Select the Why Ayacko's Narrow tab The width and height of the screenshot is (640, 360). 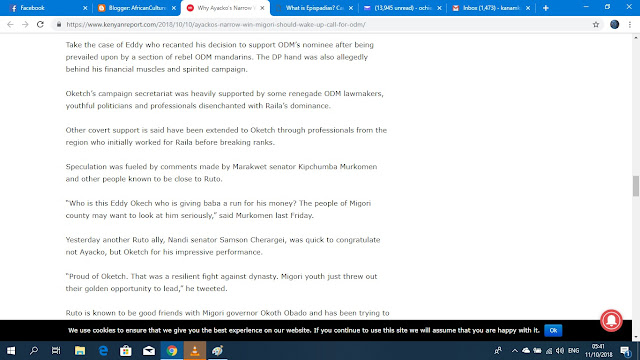(224, 8)
